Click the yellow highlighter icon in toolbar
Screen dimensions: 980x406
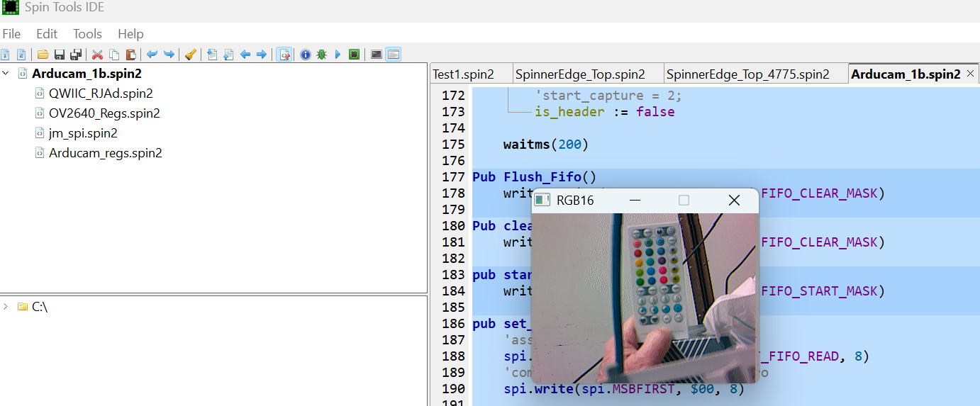pyautogui.click(x=190, y=55)
